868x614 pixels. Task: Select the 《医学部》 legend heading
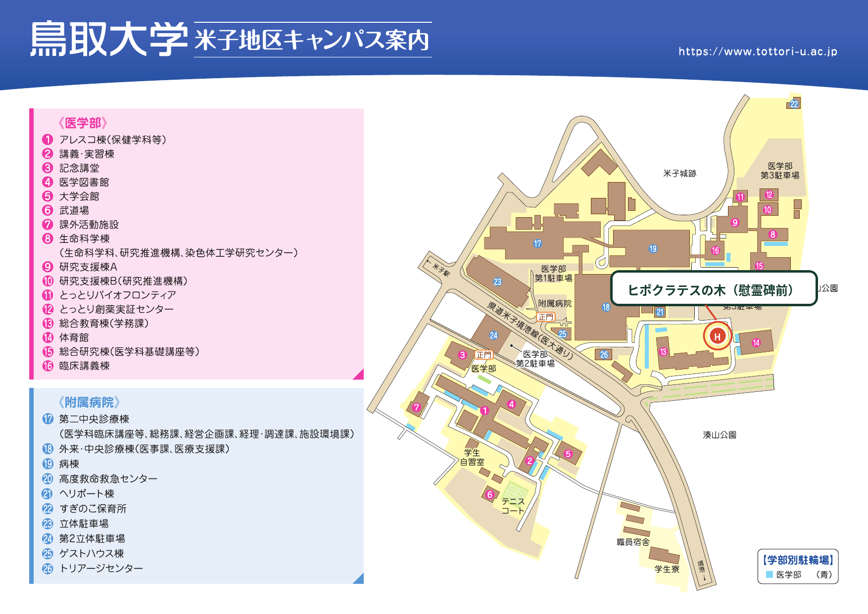pyautogui.click(x=83, y=123)
